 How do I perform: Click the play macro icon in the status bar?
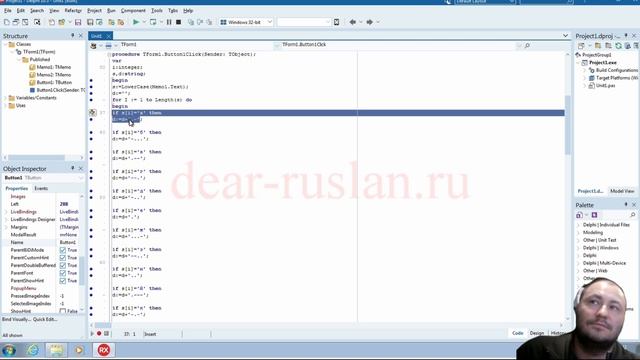coord(92,333)
